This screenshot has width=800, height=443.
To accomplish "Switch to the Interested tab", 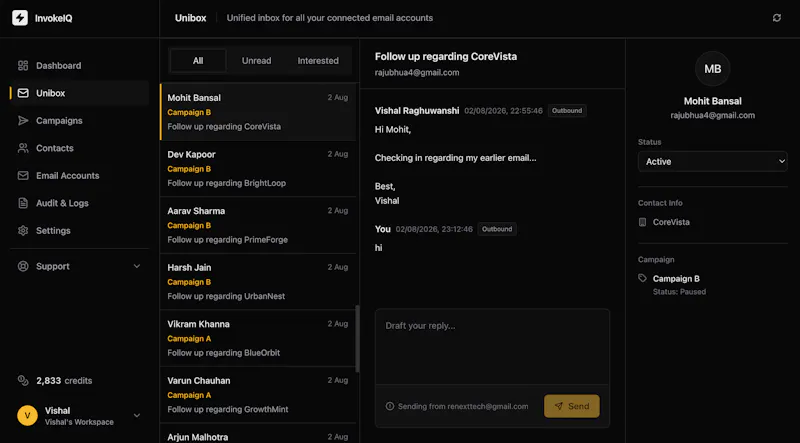I will point(318,61).
